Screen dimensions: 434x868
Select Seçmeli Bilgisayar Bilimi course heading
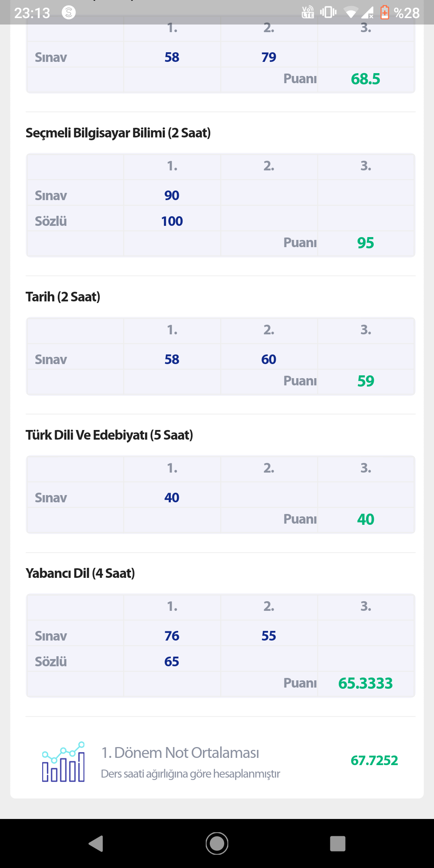click(x=118, y=133)
